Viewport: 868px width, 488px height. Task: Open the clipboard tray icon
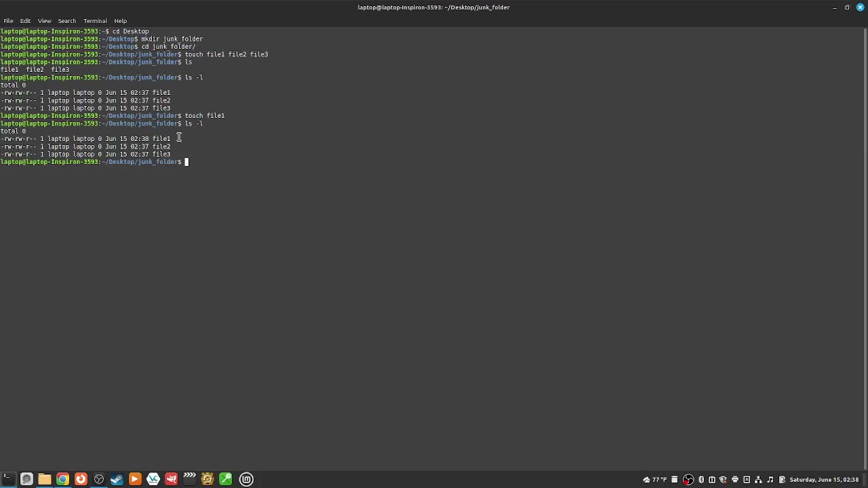[712, 480]
